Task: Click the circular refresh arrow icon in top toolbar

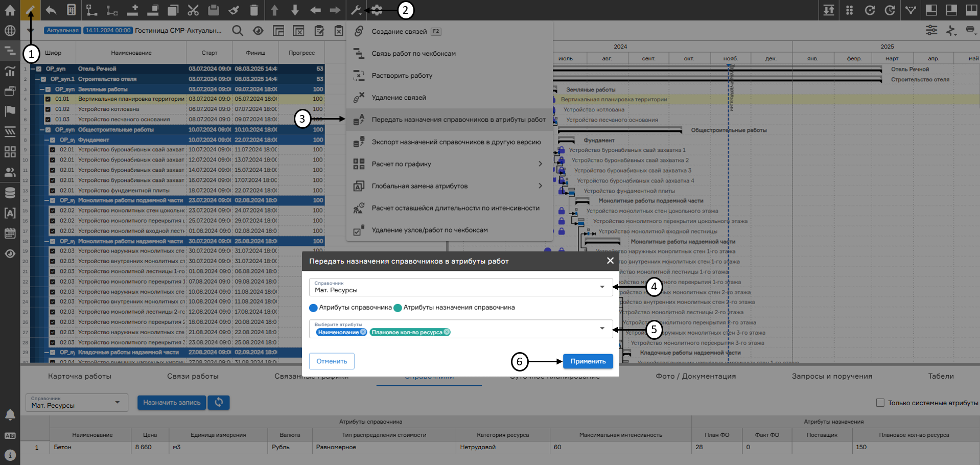Action: (x=870, y=10)
